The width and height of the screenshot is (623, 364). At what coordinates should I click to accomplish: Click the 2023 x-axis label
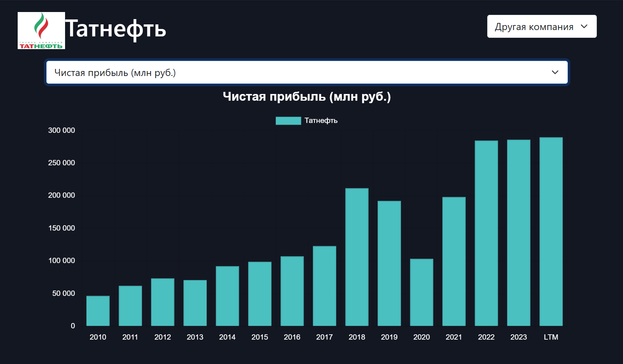point(518,337)
